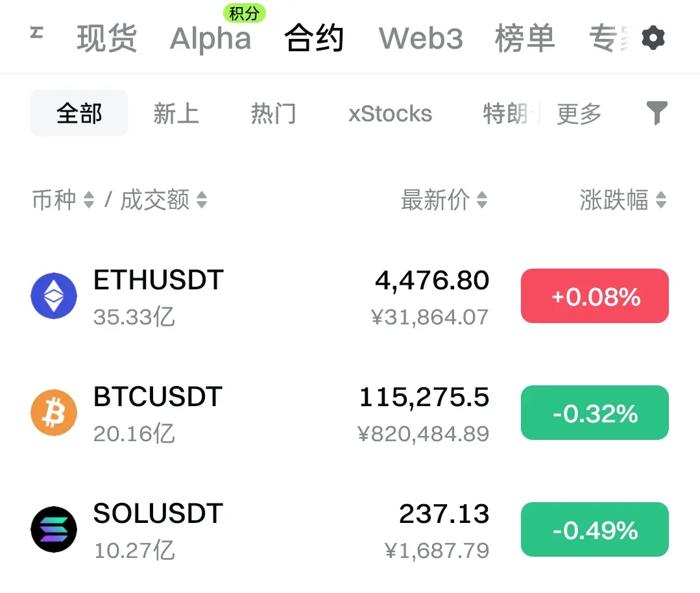Select the 新上 category filter

[176, 114]
